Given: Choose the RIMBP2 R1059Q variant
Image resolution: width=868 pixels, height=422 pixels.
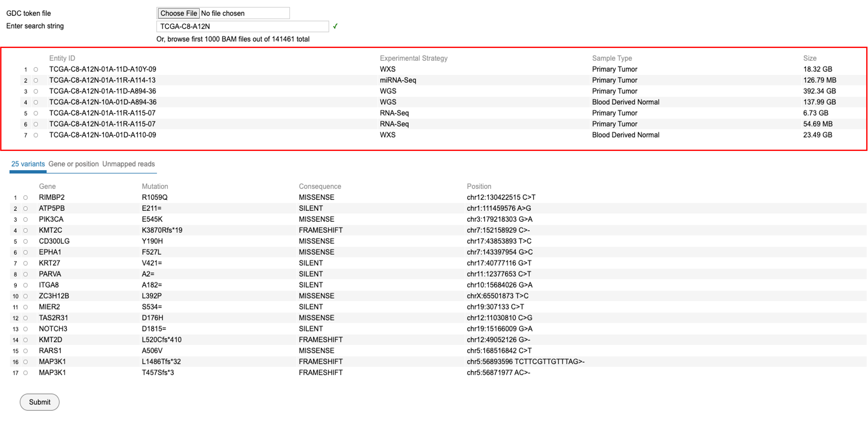Looking at the screenshot, I should click(x=25, y=198).
